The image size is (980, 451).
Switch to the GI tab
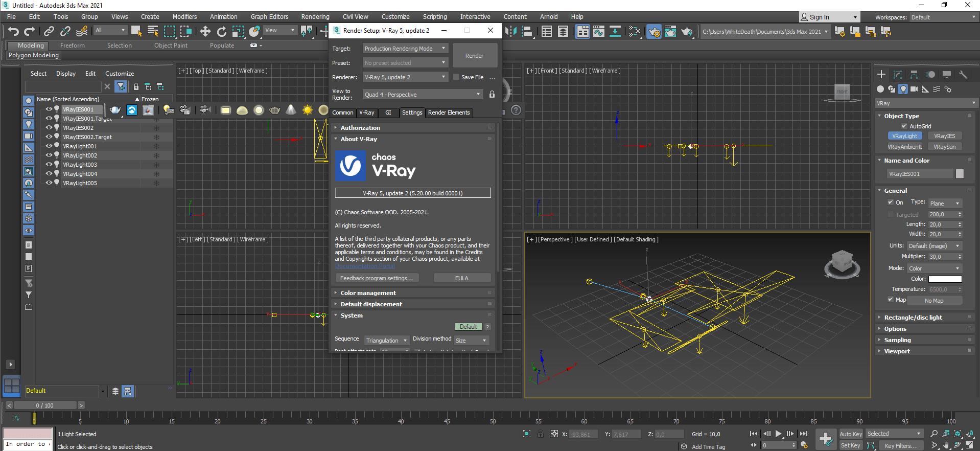pos(388,112)
